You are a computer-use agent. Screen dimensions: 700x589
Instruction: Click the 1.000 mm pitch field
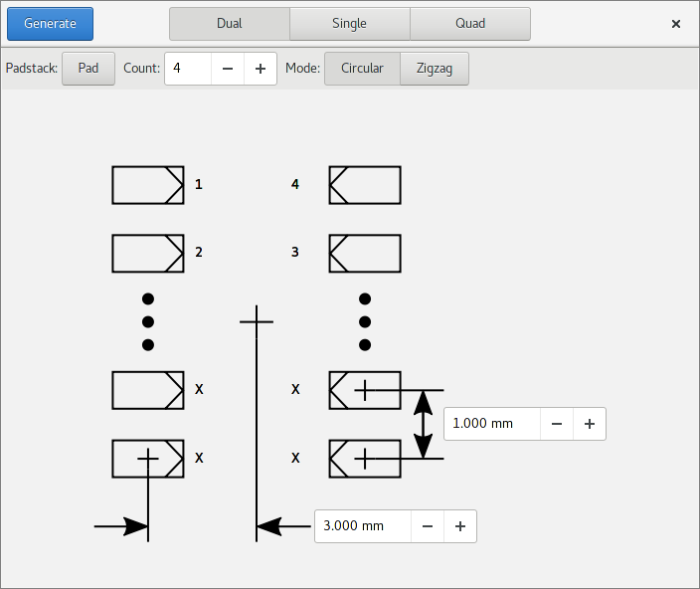[x=492, y=423]
